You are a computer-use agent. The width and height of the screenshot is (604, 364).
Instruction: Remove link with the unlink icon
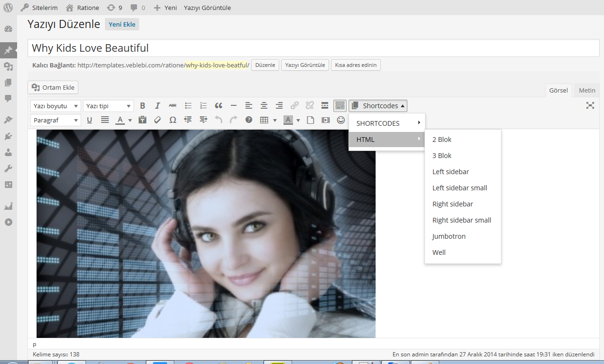(x=310, y=106)
